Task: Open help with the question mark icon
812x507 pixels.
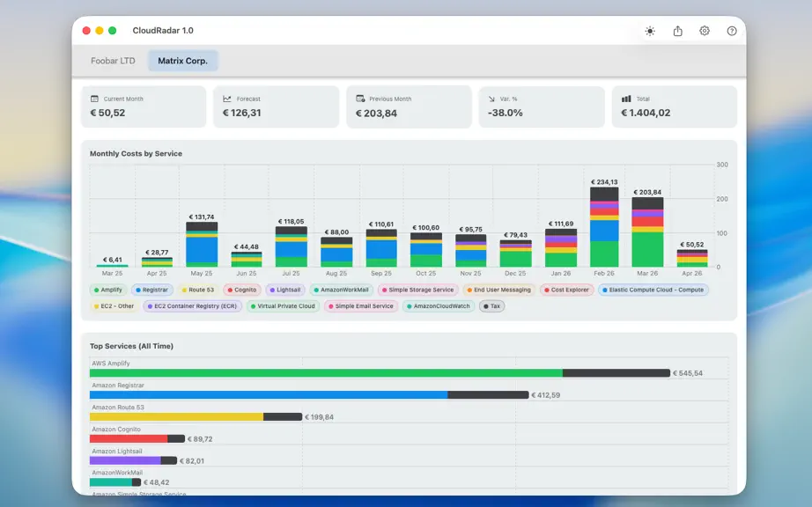Action: [x=732, y=31]
